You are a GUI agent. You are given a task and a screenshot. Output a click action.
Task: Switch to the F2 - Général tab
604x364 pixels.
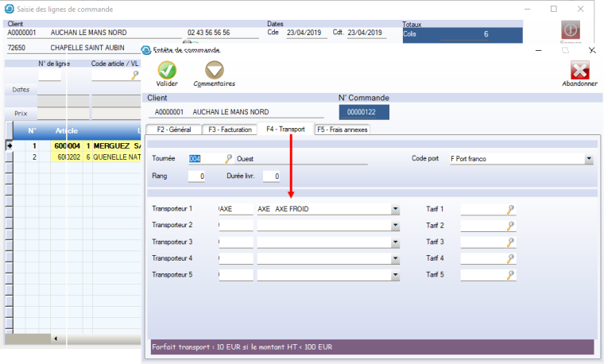(x=173, y=130)
